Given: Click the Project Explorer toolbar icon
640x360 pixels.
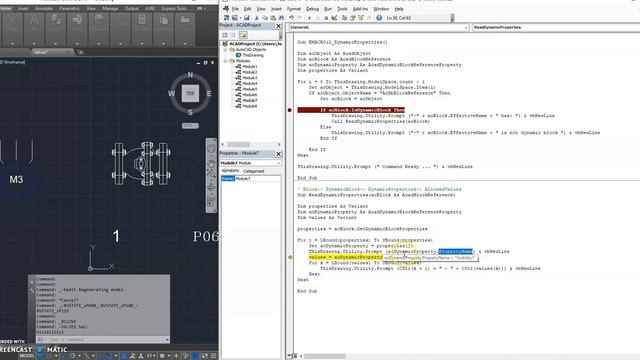Looking at the screenshot, I should pyautogui.click(x=344, y=18).
